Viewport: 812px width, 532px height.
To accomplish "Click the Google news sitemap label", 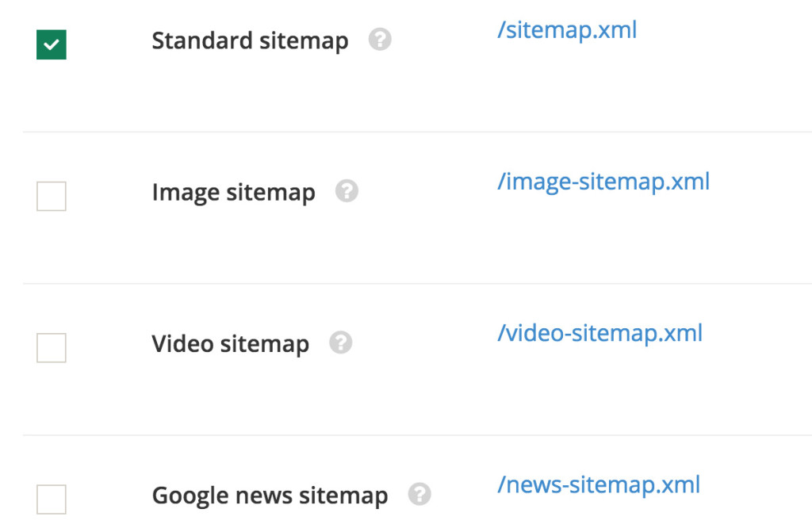I will (270, 496).
